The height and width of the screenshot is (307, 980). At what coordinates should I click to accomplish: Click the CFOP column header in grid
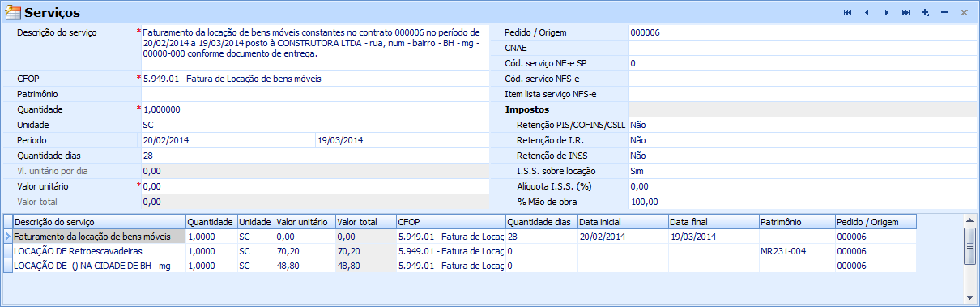point(451,221)
